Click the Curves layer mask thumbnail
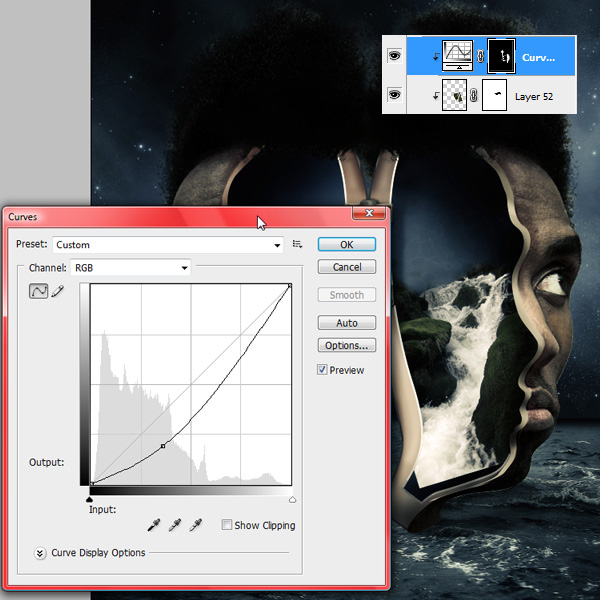Screen dimensions: 600x600 coord(501,56)
